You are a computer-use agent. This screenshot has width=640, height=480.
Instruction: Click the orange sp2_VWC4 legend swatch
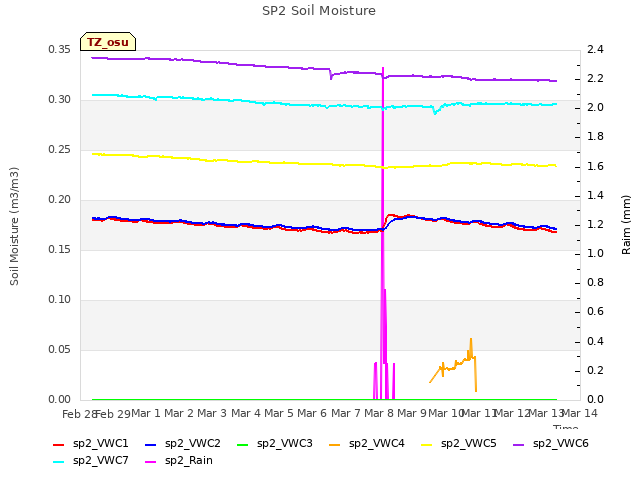click(335, 445)
